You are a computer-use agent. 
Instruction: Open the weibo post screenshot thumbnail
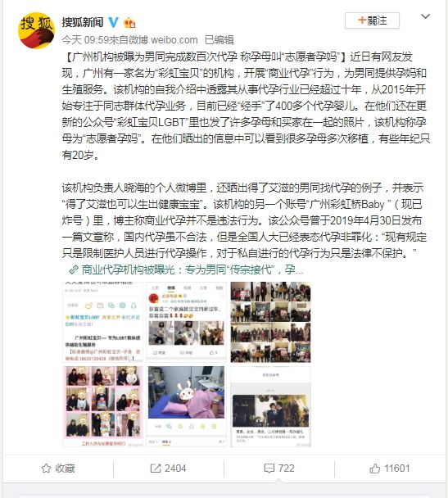tap(187, 322)
